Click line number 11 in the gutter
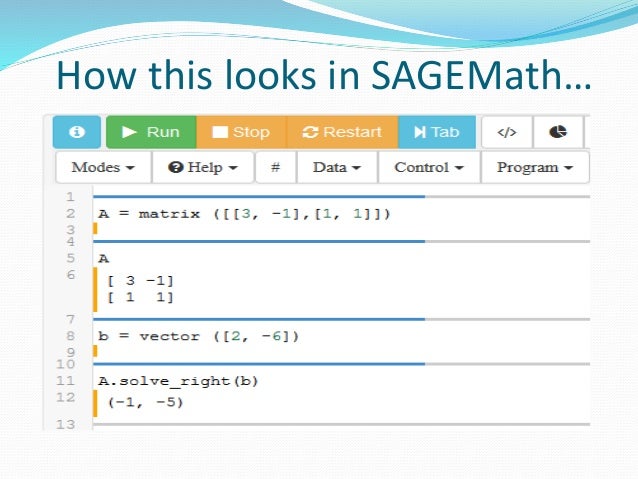This screenshot has height=479, width=638. tap(66, 381)
